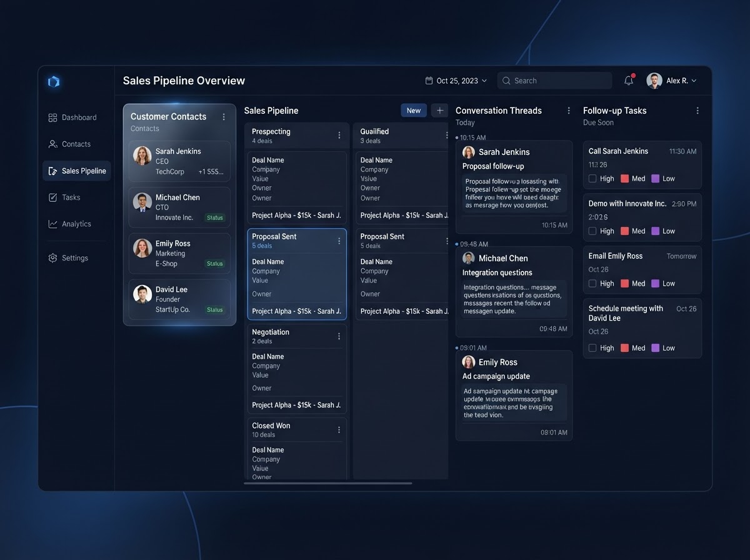
Task: Select the Contacts person icon
Action: pyautogui.click(x=52, y=144)
